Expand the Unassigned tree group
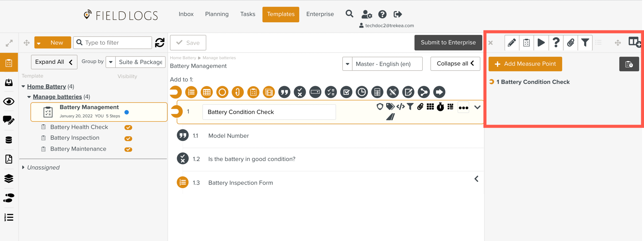The height and width of the screenshot is (241, 644). (x=23, y=167)
